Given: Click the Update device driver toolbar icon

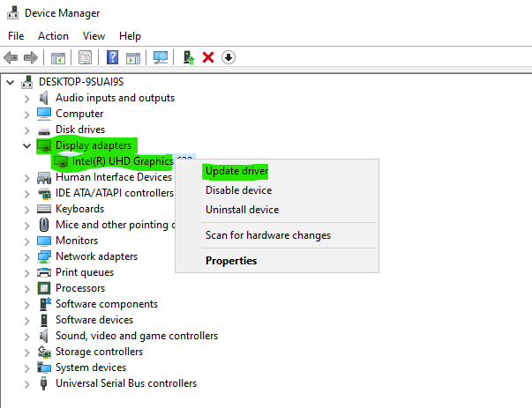Looking at the screenshot, I should (x=189, y=57).
